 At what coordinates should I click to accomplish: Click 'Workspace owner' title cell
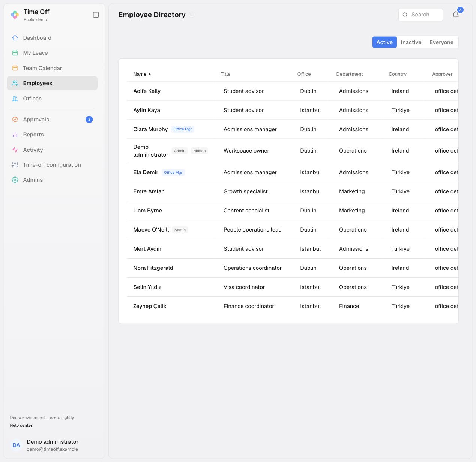[246, 151]
